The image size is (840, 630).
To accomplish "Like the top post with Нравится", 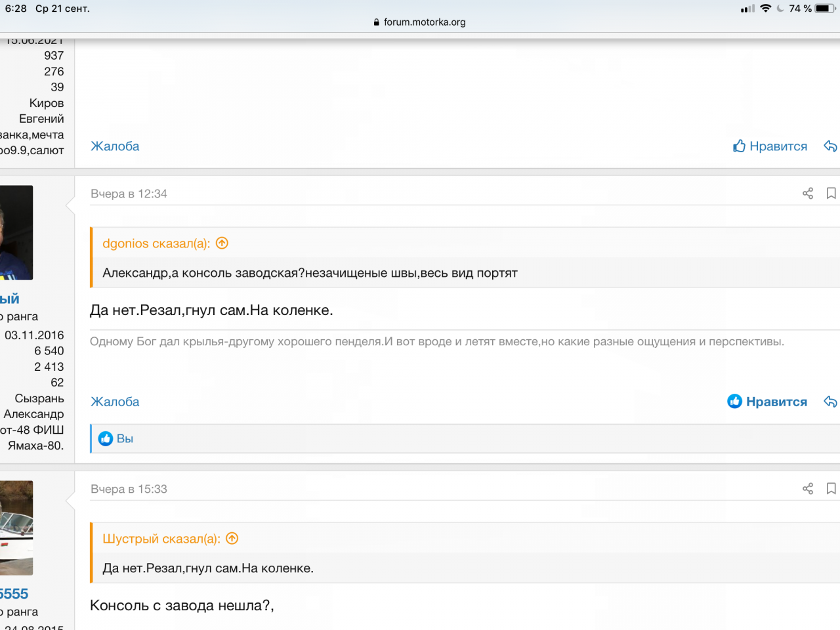I will (x=770, y=146).
